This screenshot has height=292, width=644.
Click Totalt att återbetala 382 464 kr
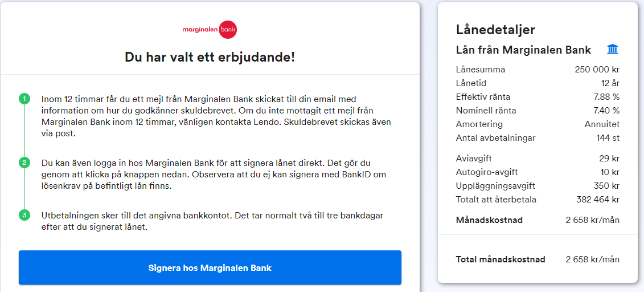[x=597, y=200]
